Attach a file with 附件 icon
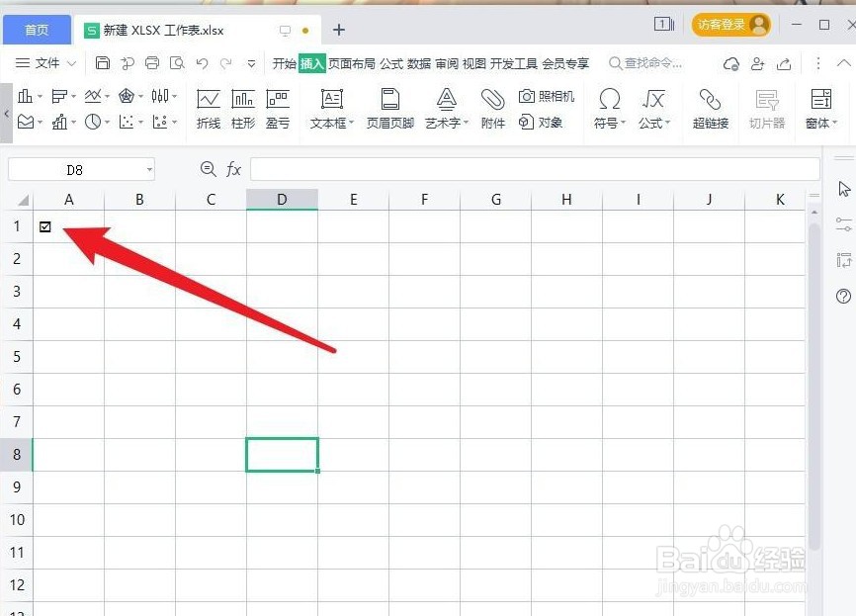This screenshot has width=856, height=616. click(x=492, y=102)
